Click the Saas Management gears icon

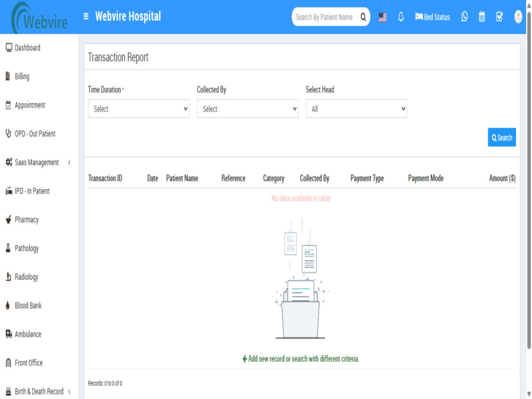[9, 162]
